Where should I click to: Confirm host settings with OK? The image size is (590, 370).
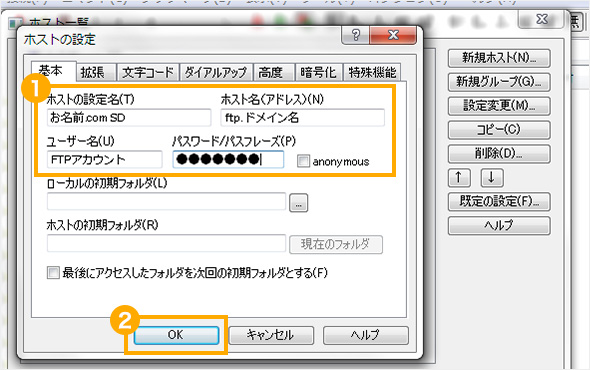click(176, 335)
